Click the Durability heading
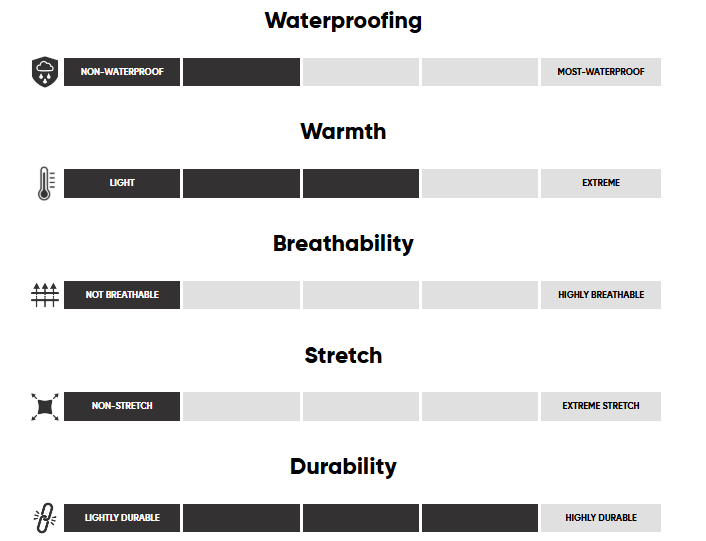 (x=343, y=467)
